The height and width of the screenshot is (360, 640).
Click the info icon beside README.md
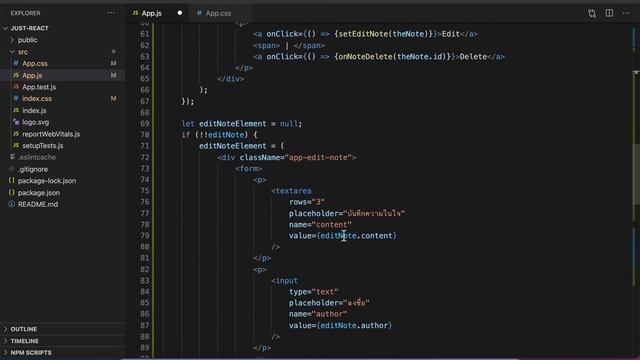coord(11,204)
